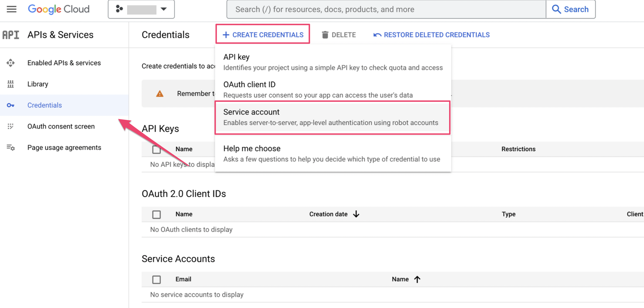
Task: Check the Service Accounts select-all checkbox
Action: (x=156, y=279)
